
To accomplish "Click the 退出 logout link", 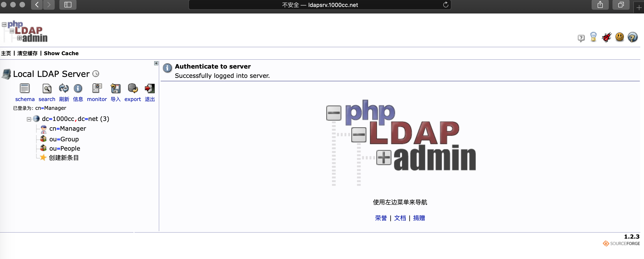I will (x=150, y=99).
